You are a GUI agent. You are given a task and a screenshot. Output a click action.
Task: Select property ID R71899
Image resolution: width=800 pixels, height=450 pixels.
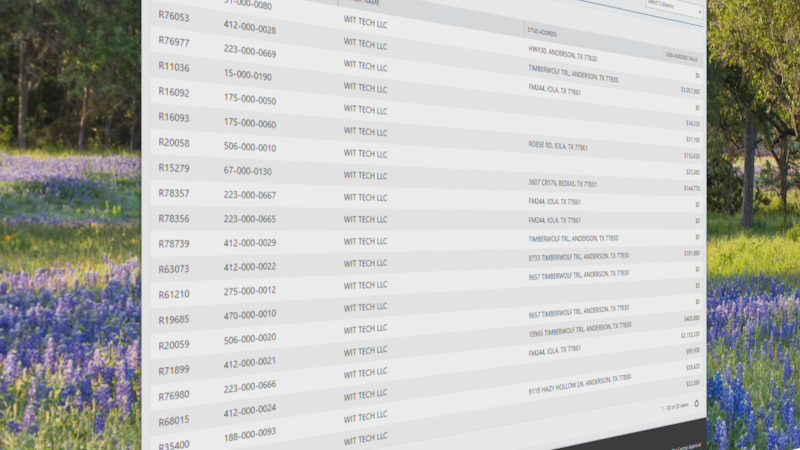pos(173,370)
